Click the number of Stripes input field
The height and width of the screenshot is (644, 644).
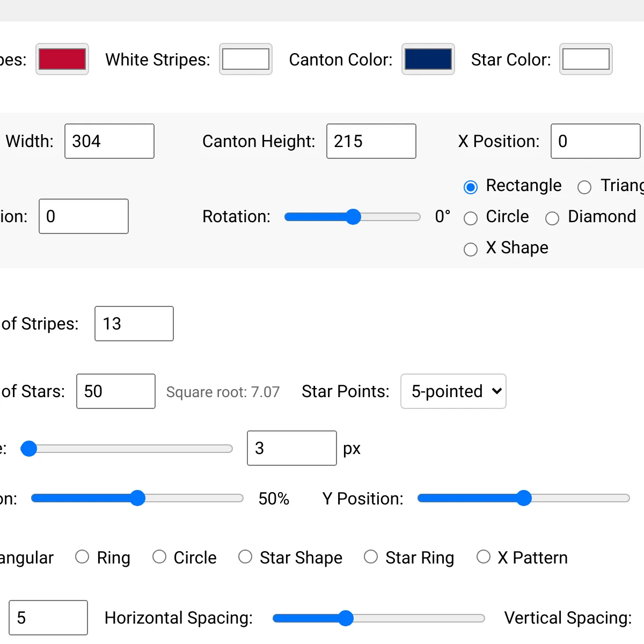[x=134, y=324]
